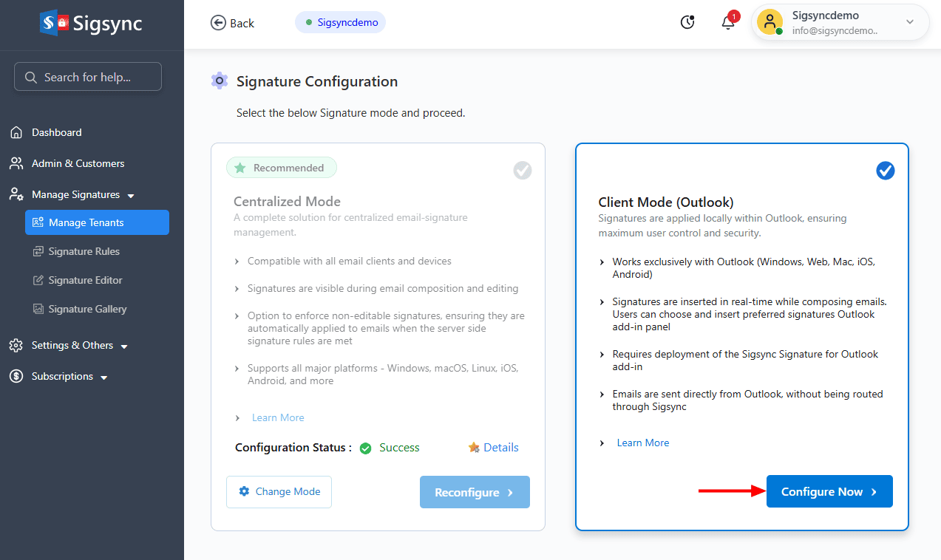Open the Sigsyncdemo account dropdown

(x=910, y=22)
